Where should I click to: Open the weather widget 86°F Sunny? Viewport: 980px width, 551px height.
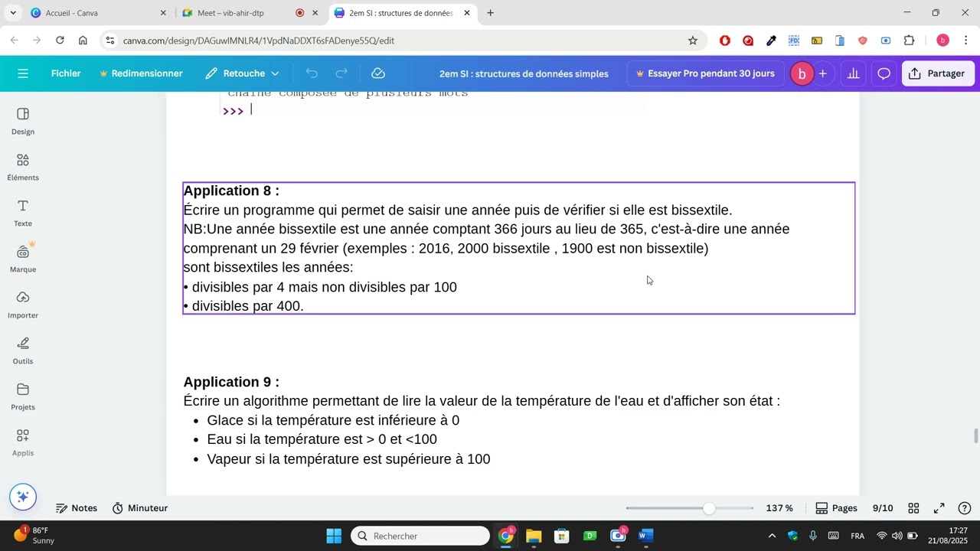tap(34, 536)
